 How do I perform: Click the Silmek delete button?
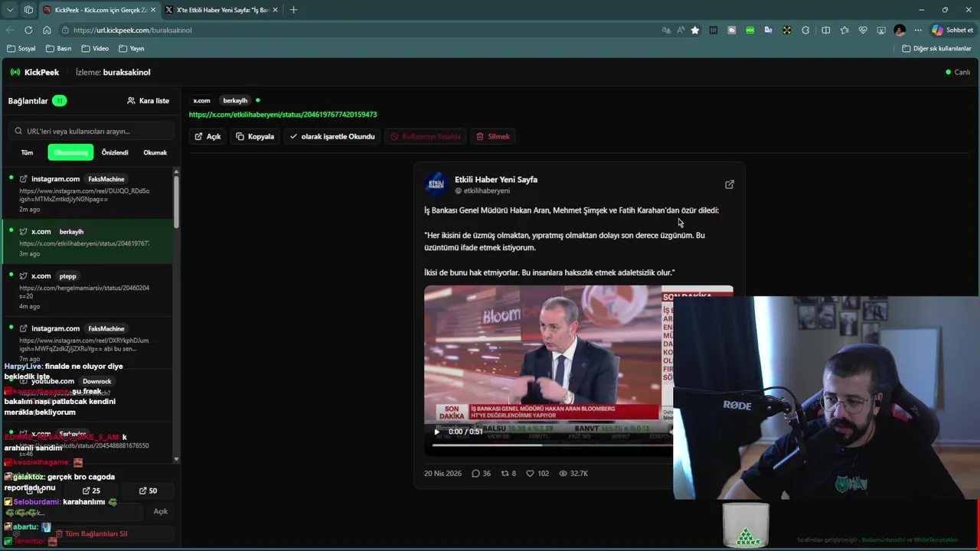pyautogui.click(x=492, y=136)
